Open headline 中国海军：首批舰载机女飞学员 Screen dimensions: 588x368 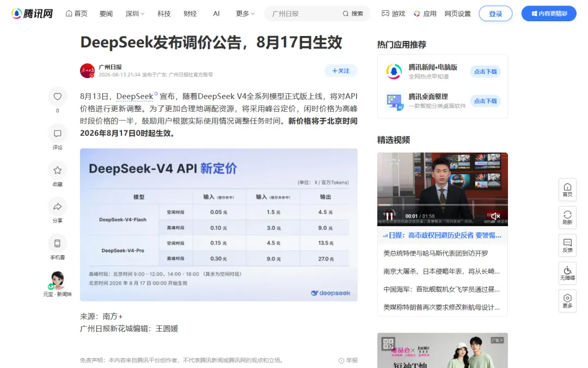pos(442,289)
